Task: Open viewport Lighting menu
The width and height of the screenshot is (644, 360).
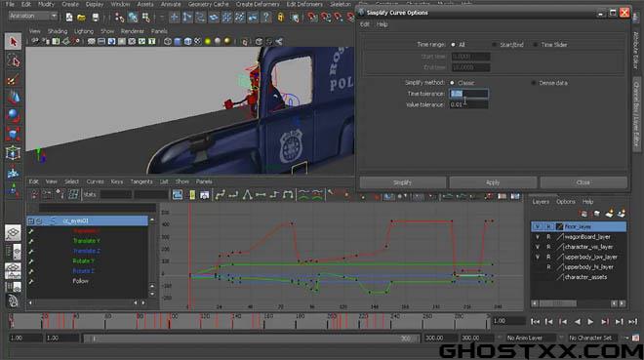Action: [x=83, y=31]
